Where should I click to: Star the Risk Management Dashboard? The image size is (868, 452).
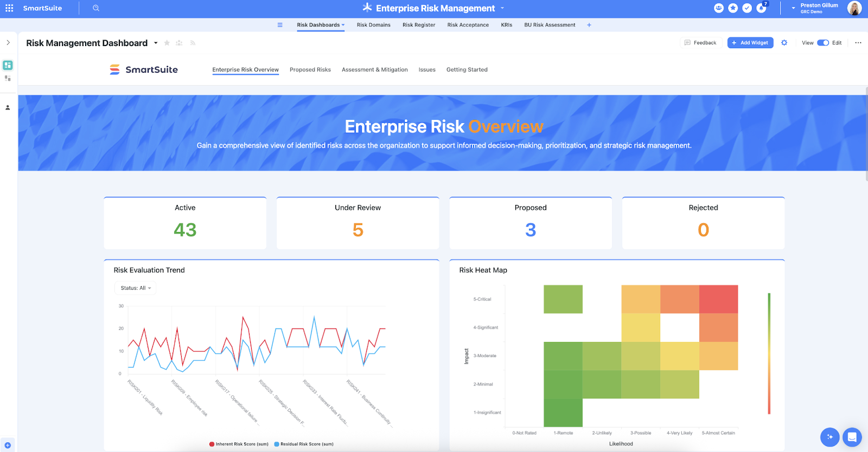click(167, 43)
